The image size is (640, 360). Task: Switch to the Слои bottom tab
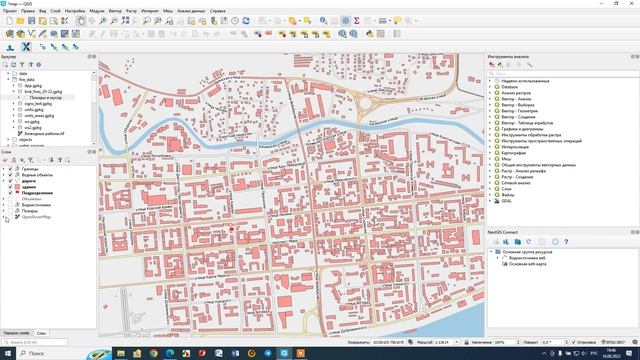41,333
